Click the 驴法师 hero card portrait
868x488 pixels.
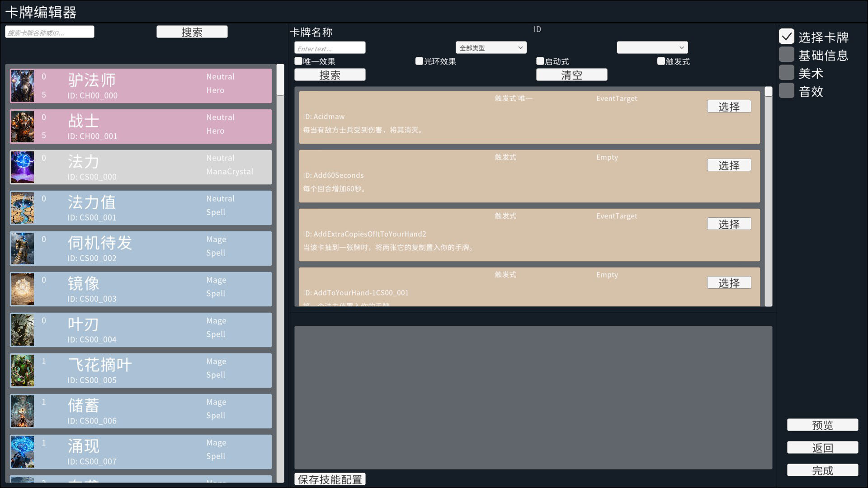[22, 86]
